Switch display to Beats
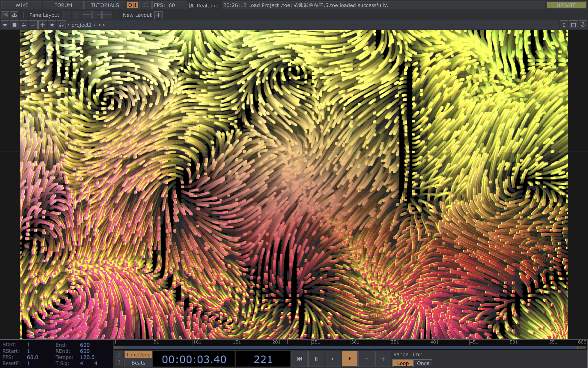The image size is (588, 368). coord(138,363)
